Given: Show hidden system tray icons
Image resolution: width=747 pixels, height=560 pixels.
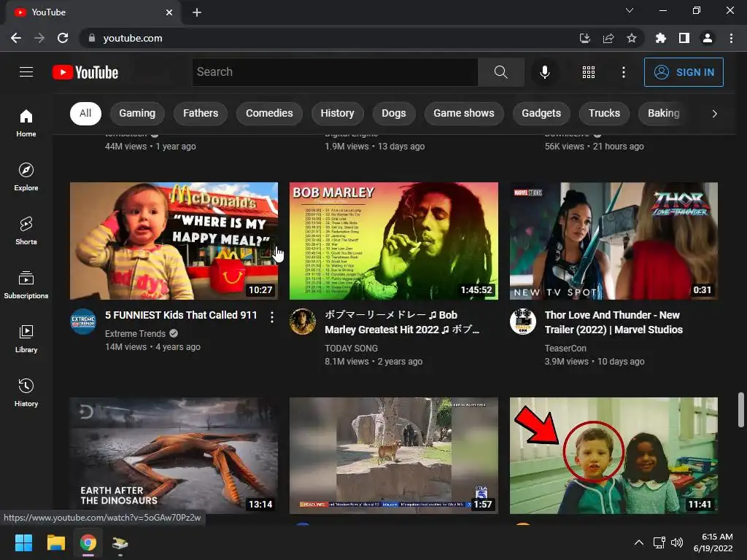Looking at the screenshot, I should click(x=639, y=542).
